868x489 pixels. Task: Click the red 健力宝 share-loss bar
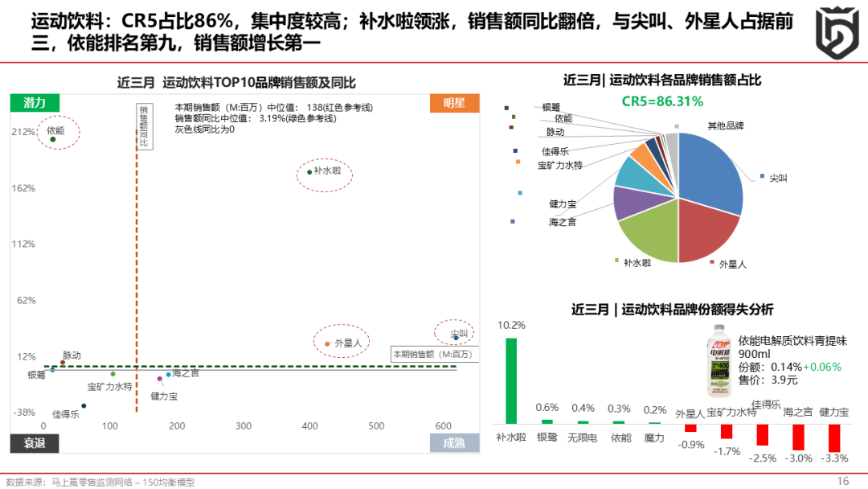point(834,438)
